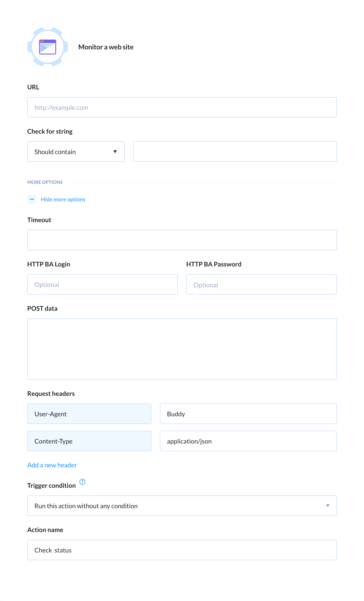Click the Should contain dropdown arrow

[115, 152]
